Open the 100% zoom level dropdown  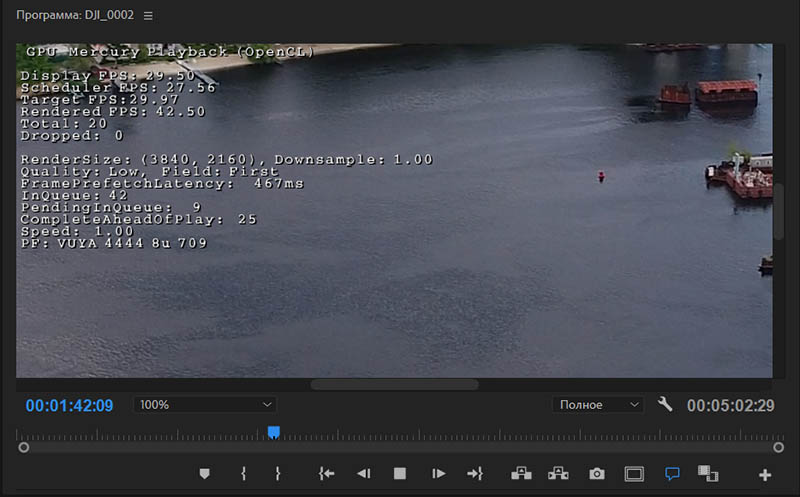[x=205, y=405]
